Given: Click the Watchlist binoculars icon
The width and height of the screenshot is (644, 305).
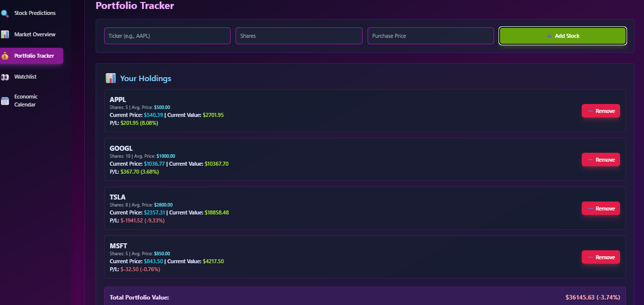Looking at the screenshot, I should 4,76.
